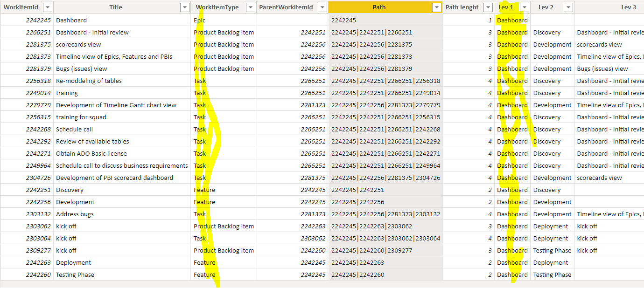Open the filter icon on WorkItemId column
644x288 pixels.
tap(47, 7)
